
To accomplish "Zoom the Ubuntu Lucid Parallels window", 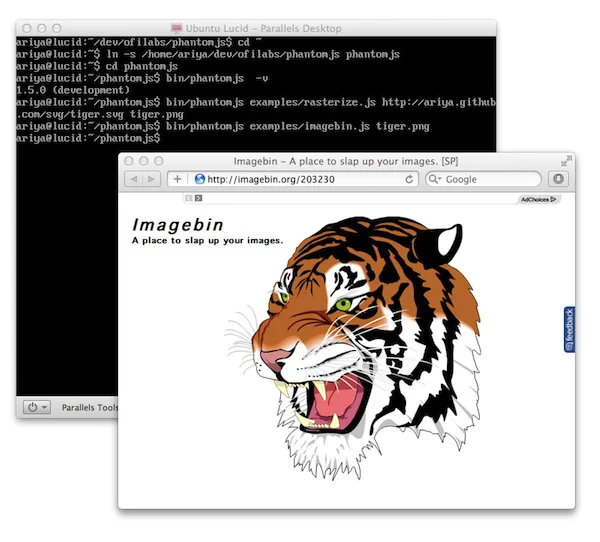I will click(x=57, y=28).
